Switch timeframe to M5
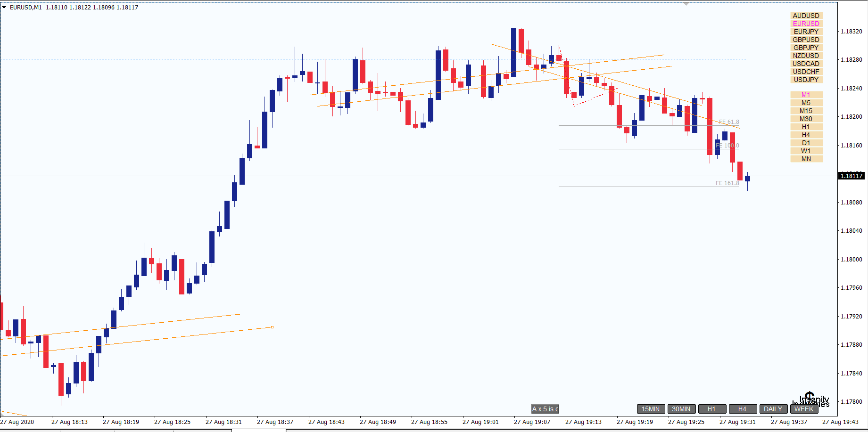The width and height of the screenshot is (868, 432). [806, 103]
